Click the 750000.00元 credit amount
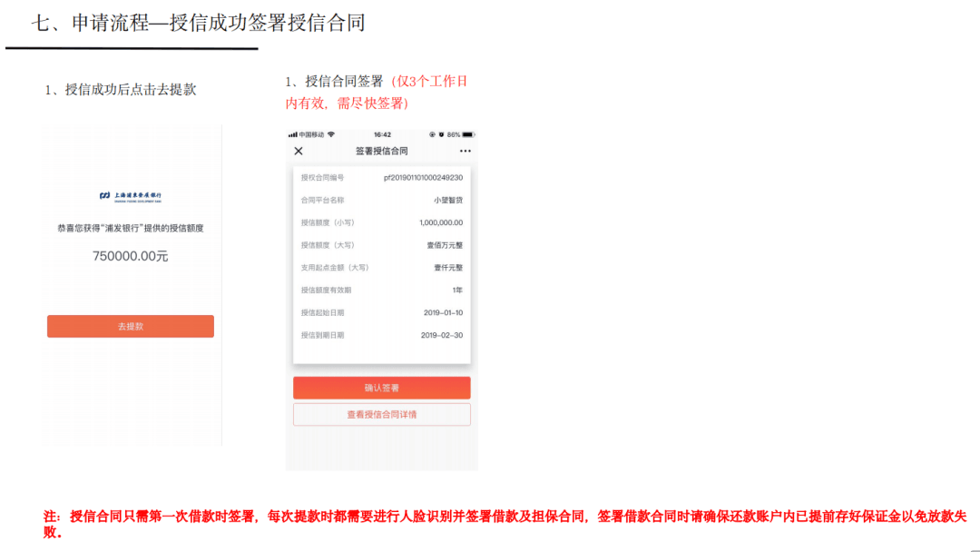This screenshot has height=552, width=980. coord(131,256)
